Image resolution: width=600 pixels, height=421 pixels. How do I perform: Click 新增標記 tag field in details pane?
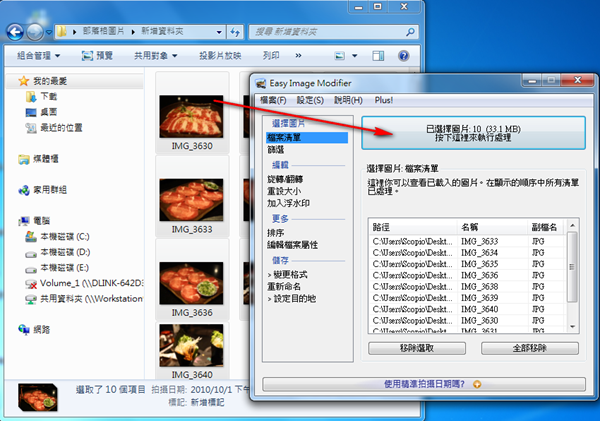(x=208, y=403)
